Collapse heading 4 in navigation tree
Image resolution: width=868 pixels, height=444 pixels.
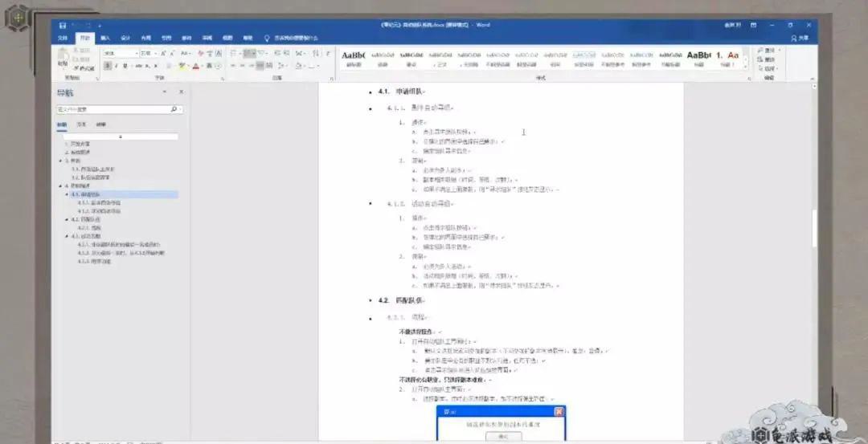click(x=60, y=185)
